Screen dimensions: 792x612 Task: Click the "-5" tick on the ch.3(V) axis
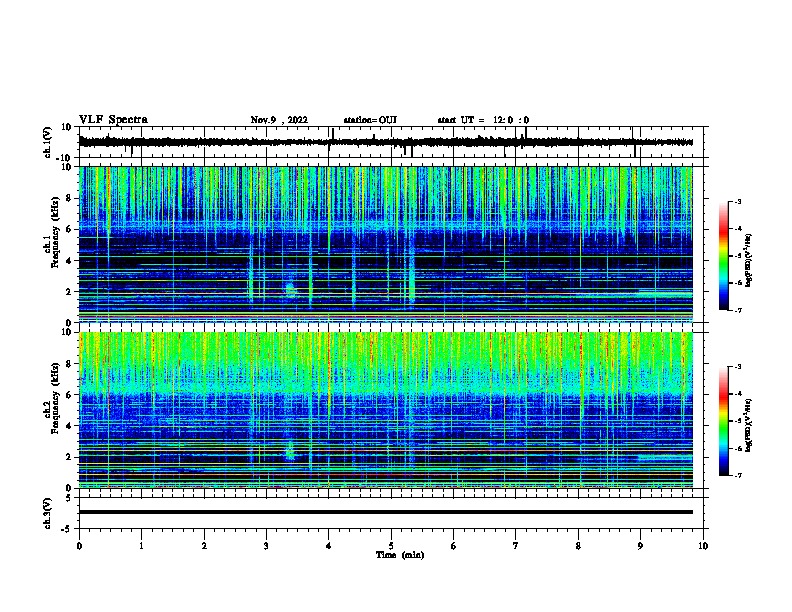click(67, 529)
